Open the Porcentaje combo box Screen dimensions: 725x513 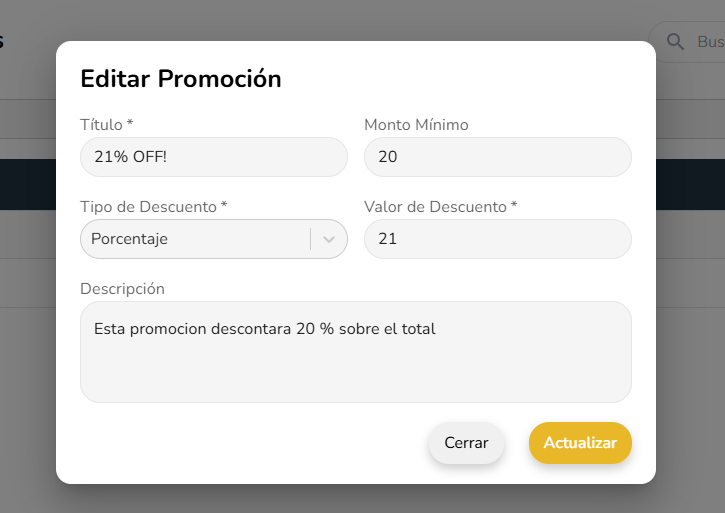[195, 240]
